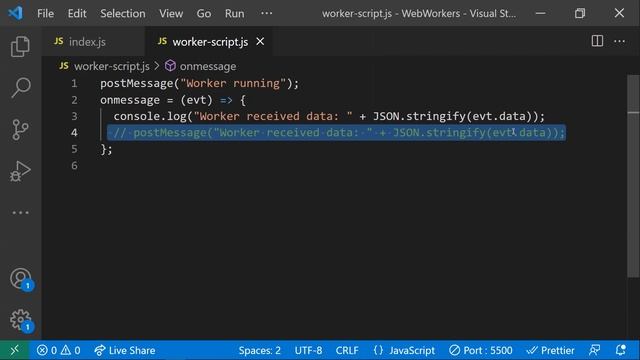Image resolution: width=640 pixels, height=360 pixels.
Task: Open the Search view in activity bar
Action: [20, 87]
